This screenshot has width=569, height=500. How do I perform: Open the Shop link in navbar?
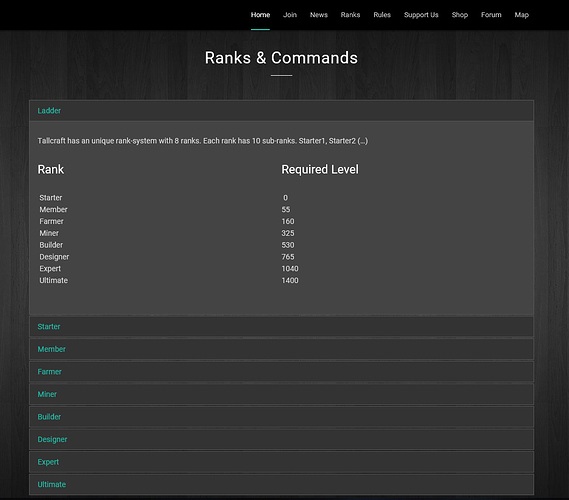click(x=459, y=15)
